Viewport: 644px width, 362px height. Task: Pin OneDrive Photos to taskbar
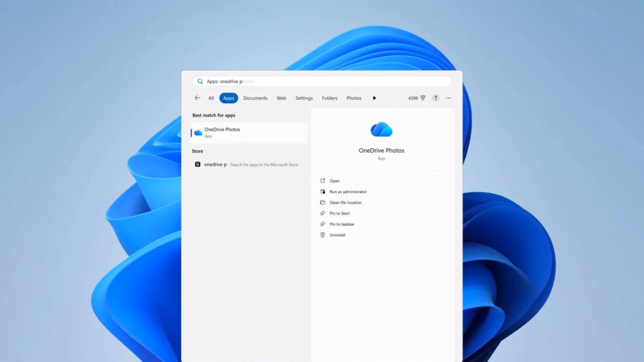(x=342, y=224)
